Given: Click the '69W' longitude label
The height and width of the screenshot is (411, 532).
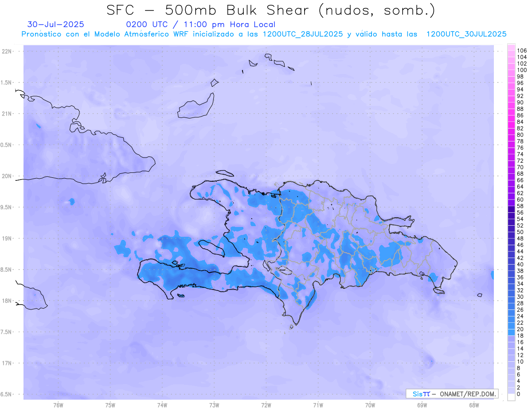Looking at the screenshot, I should [x=422, y=405].
